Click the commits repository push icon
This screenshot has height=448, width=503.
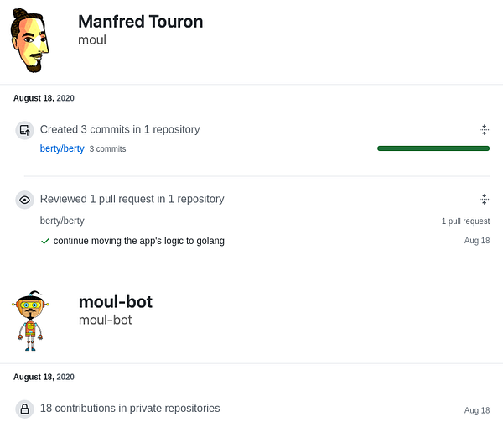(x=25, y=130)
